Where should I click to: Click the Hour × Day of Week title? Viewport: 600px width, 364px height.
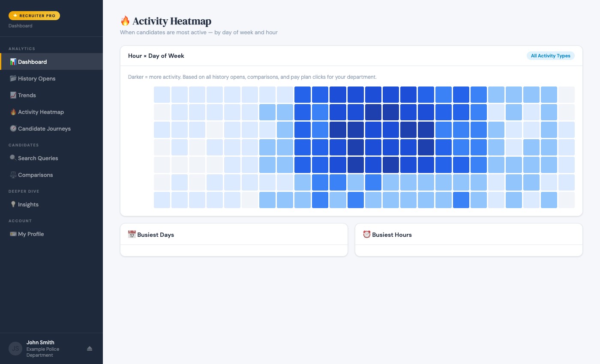tap(156, 56)
